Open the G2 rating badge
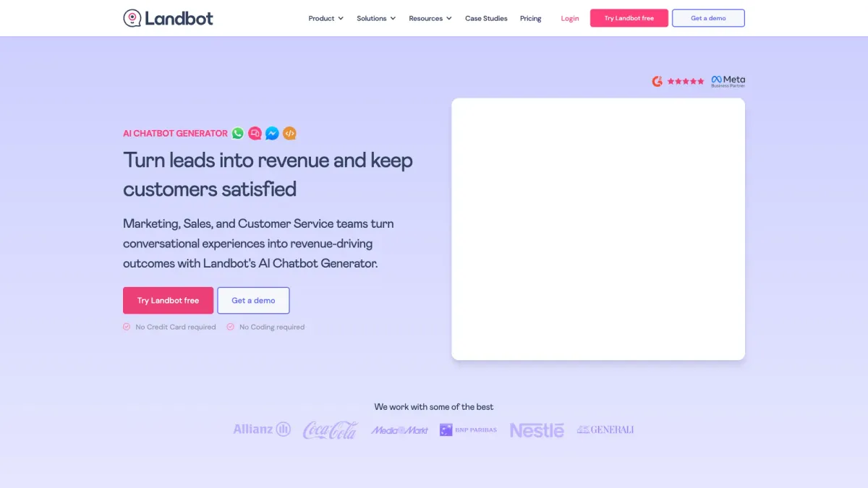 click(678, 81)
